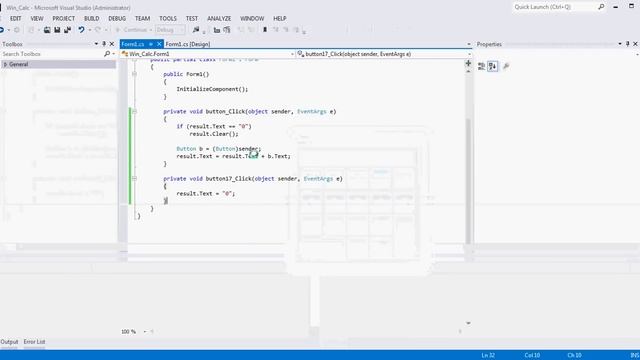Click the Find in Files toolbar icon
The image size is (640, 360).
[x=196, y=30]
